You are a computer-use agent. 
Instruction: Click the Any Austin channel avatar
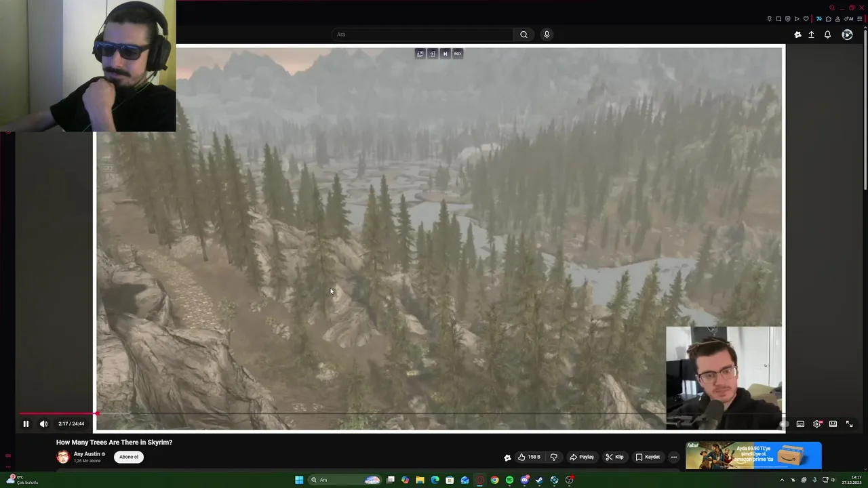pos(63,457)
